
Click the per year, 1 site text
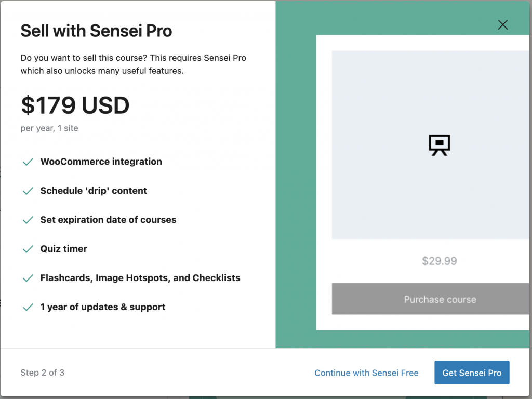pyautogui.click(x=49, y=128)
